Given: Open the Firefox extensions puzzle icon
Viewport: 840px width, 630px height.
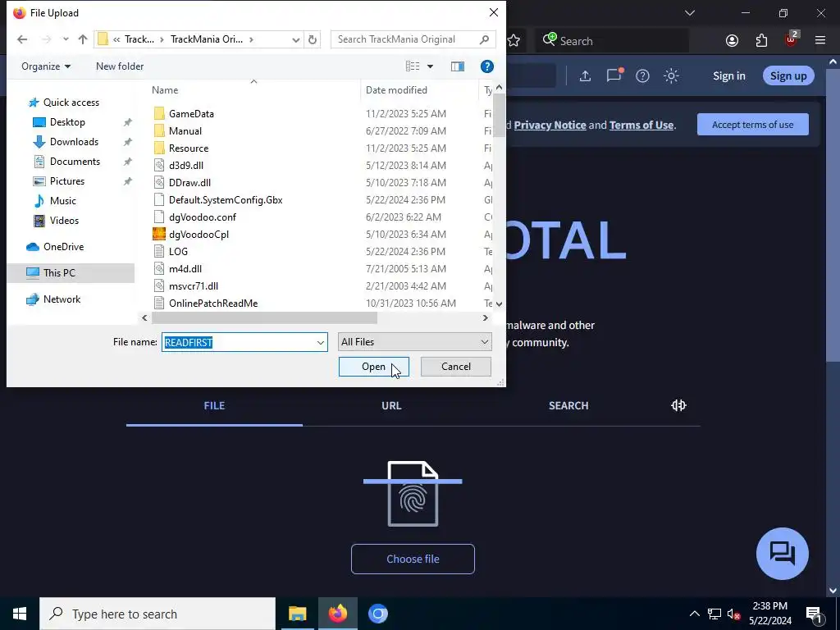Looking at the screenshot, I should (x=761, y=41).
